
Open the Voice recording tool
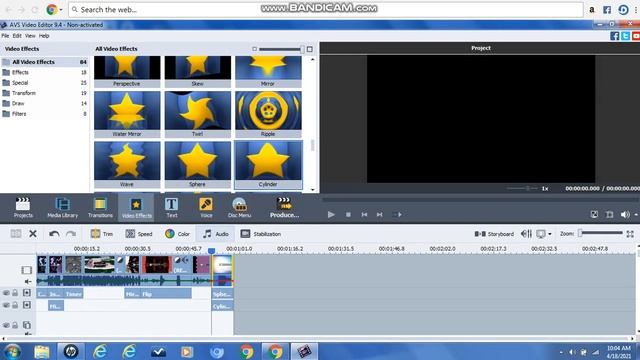tap(206, 208)
